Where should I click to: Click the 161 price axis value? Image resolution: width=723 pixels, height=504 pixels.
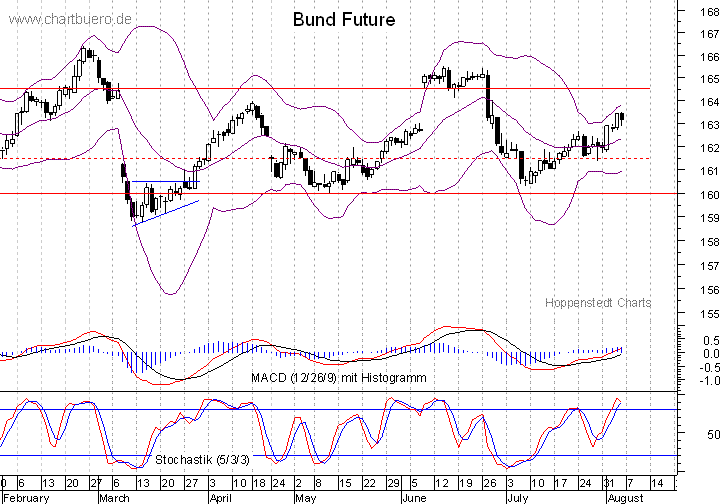click(709, 172)
